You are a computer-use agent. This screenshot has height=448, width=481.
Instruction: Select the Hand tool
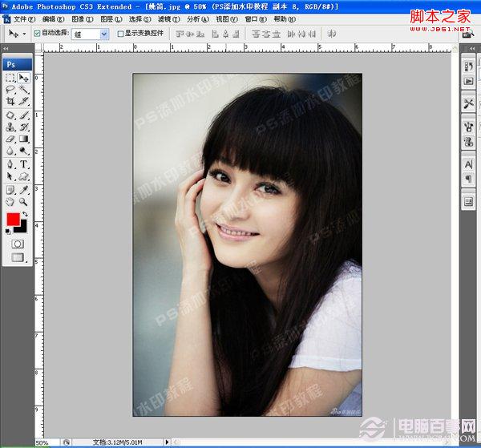click(10, 202)
